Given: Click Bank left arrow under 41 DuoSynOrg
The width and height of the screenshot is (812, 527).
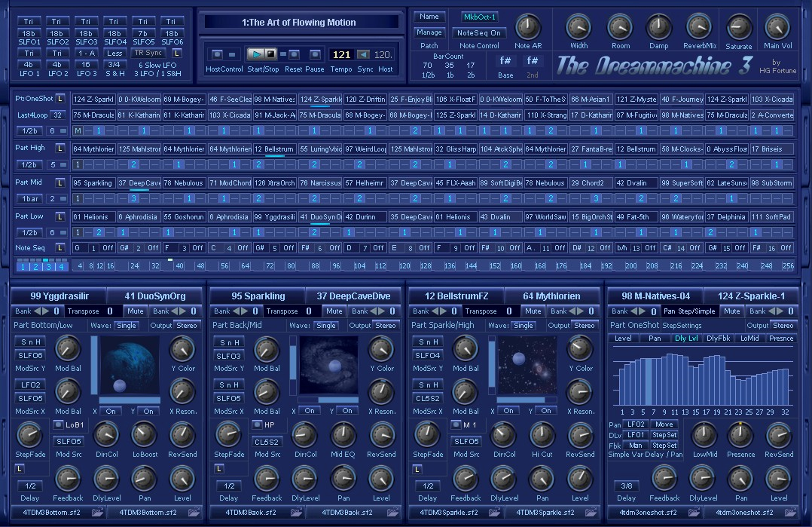Looking at the screenshot, I should pyautogui.click(x=175, y=311).
